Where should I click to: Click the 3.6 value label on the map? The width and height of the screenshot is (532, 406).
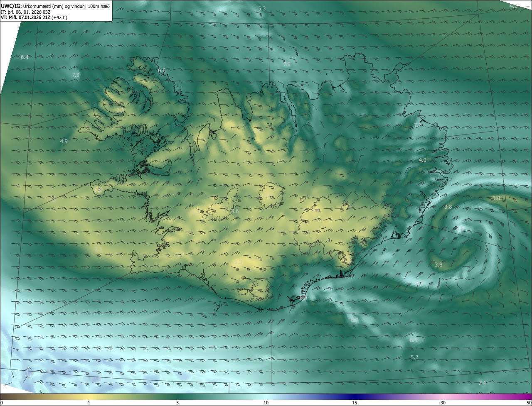pos(235,211)
